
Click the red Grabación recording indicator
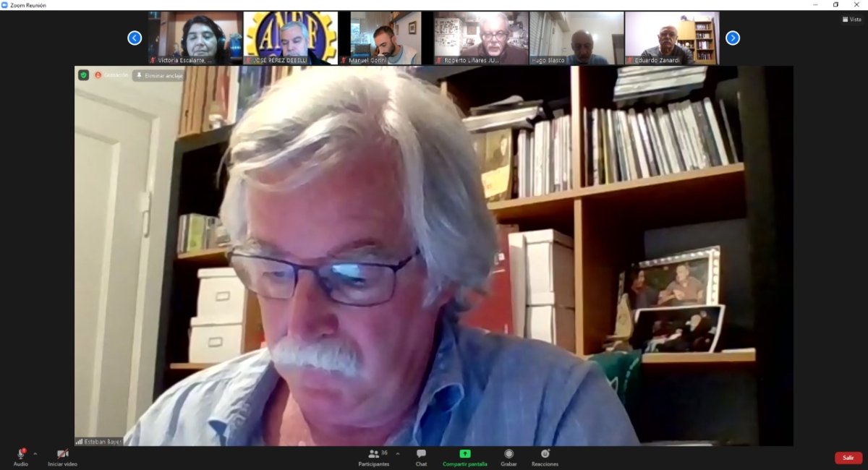(x=111, y=75)
